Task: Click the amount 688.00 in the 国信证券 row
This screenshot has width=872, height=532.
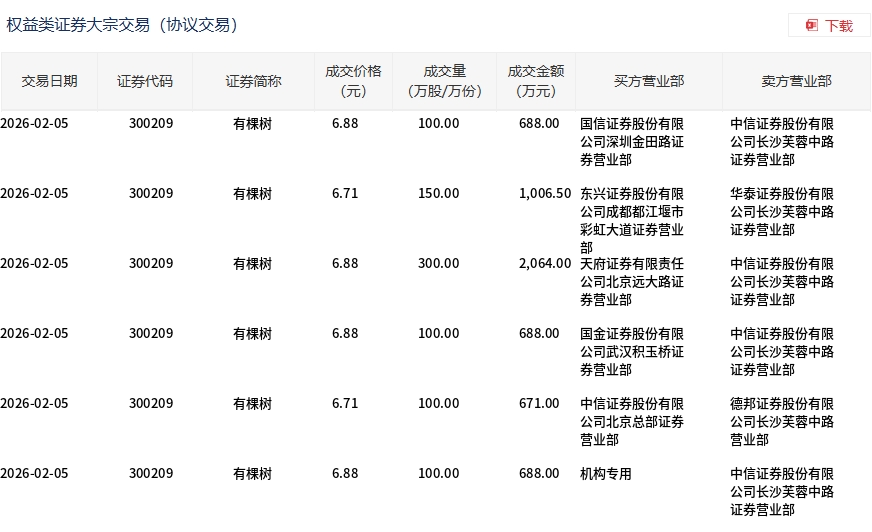Action: (539, 123)
